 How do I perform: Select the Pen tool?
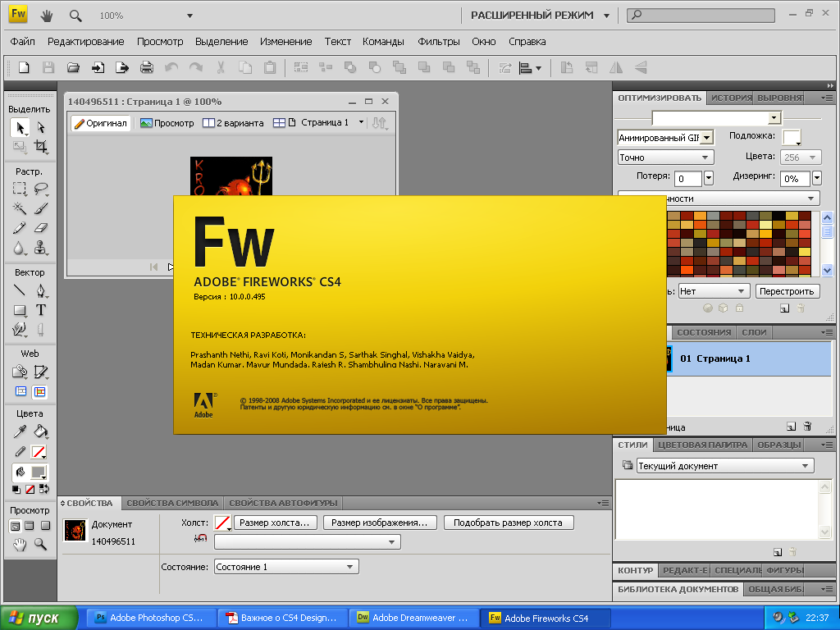point(41,290)
